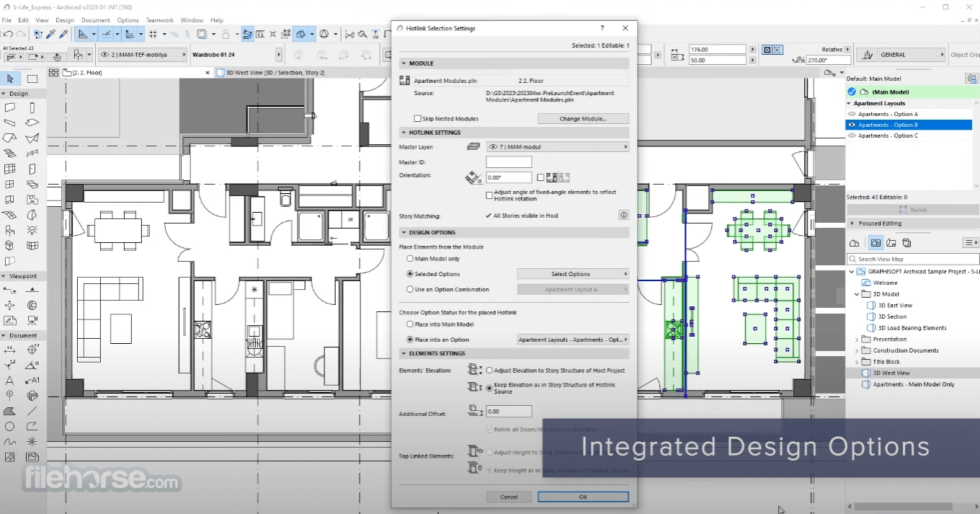
Task: Select 3D East View in Navigator tree
Action: click(x=895, y=306)
